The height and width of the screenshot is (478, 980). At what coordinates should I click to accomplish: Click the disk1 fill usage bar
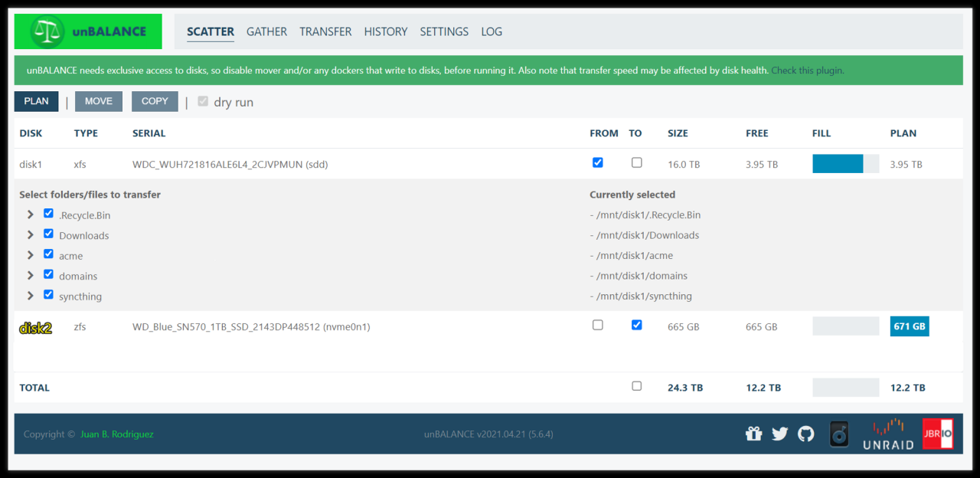(845, 164)
